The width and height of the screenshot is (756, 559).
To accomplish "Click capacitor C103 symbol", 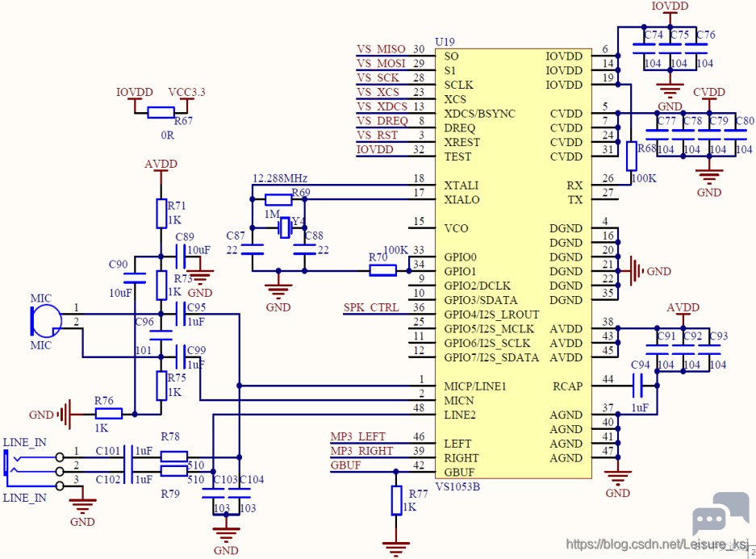I will (213, 493).
